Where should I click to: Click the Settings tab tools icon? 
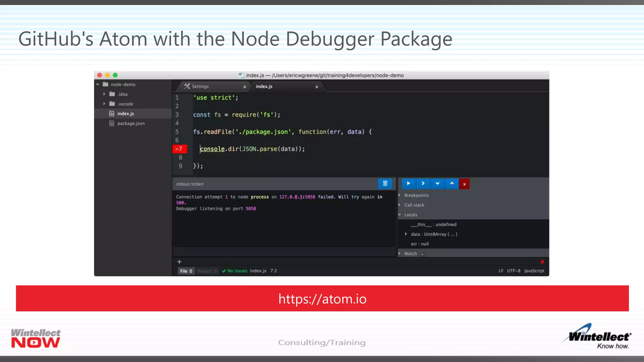pos(187,86)
